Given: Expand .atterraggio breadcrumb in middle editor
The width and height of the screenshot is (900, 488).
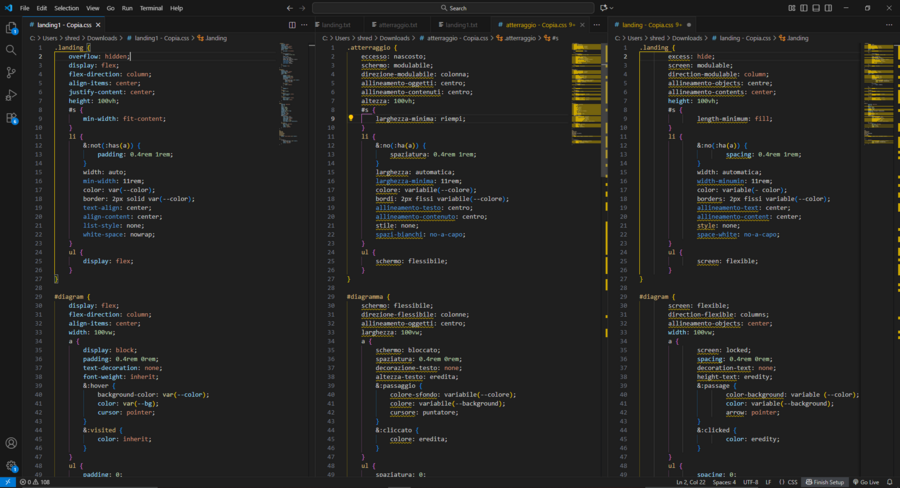Looking at the screenshot, I should point(515,38).
